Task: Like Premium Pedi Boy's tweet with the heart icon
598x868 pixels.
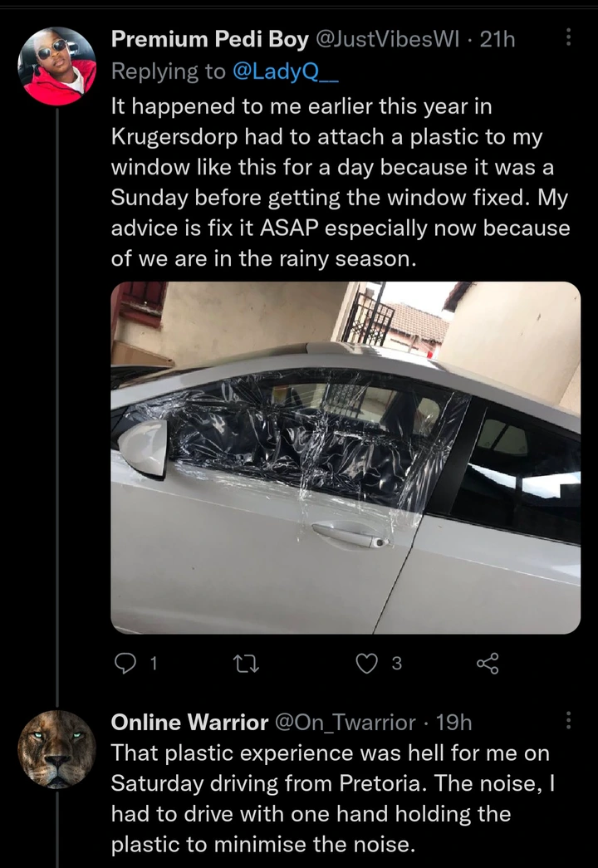Action: point(365,662)
